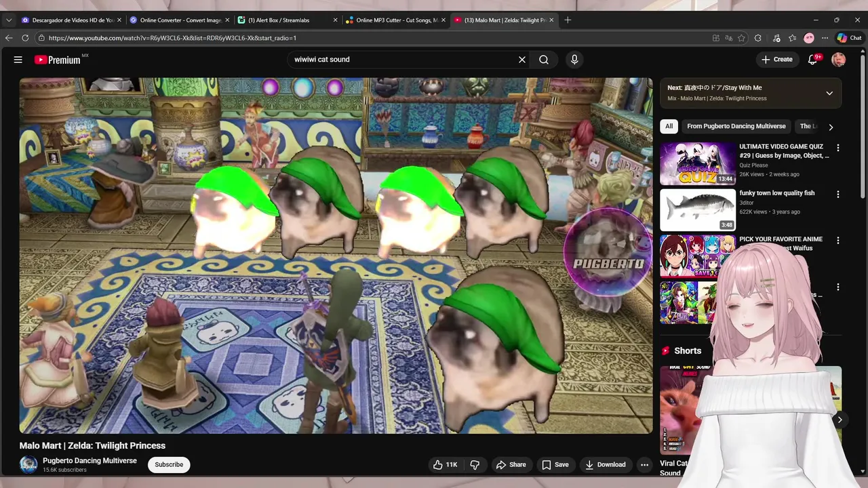Open the YouTube hamburger guide menu
The width and height of the screenshot is (868, 488).
[x=18, y=60]
